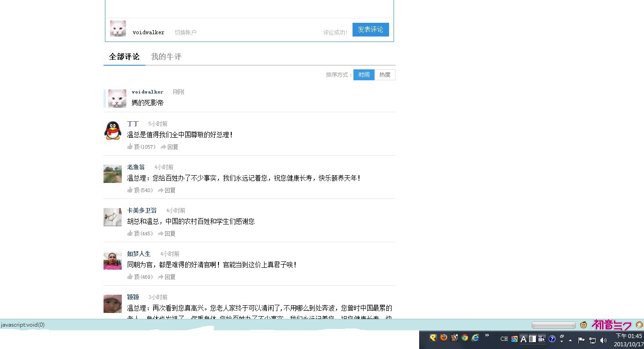This screenshot has height=349, width=644.
Task: Show hidden system tray icons
Action: point(570,340)
